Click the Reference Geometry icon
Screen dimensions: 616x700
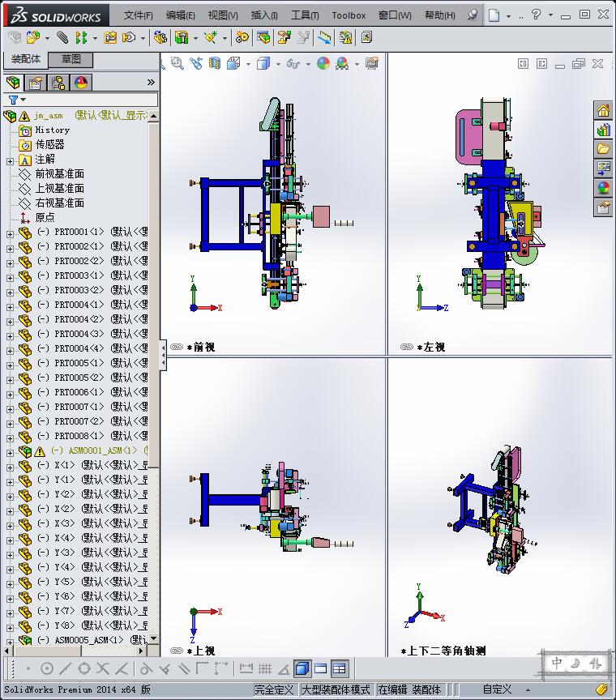pyautogui.click(x=211, y=37)
